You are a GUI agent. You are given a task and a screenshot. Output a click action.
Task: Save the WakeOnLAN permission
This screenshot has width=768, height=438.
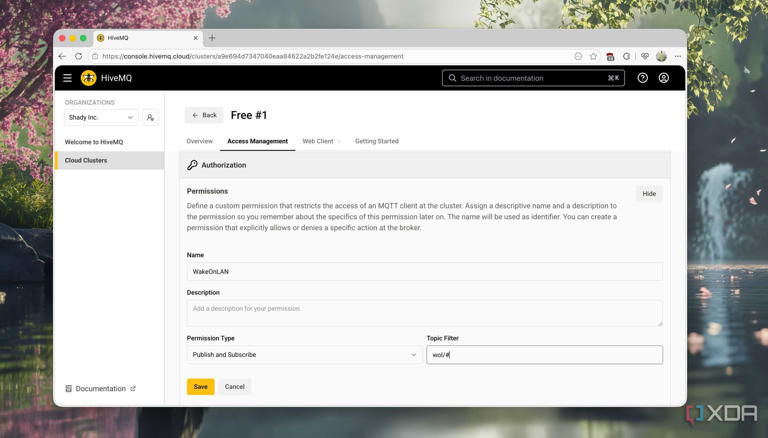pyautogui.click(x=200, y=387)
